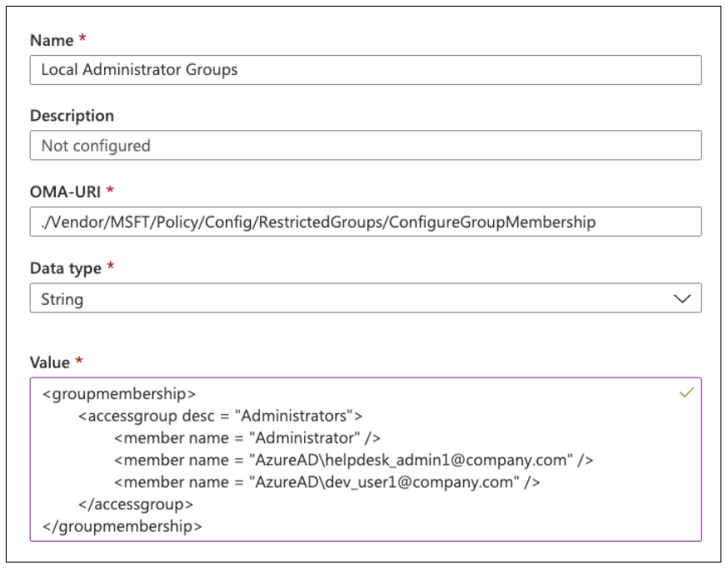This screenshot has height=570, width=728.
Task: Click the dev_user1@company.com member line
Action: tap(327, 482)
